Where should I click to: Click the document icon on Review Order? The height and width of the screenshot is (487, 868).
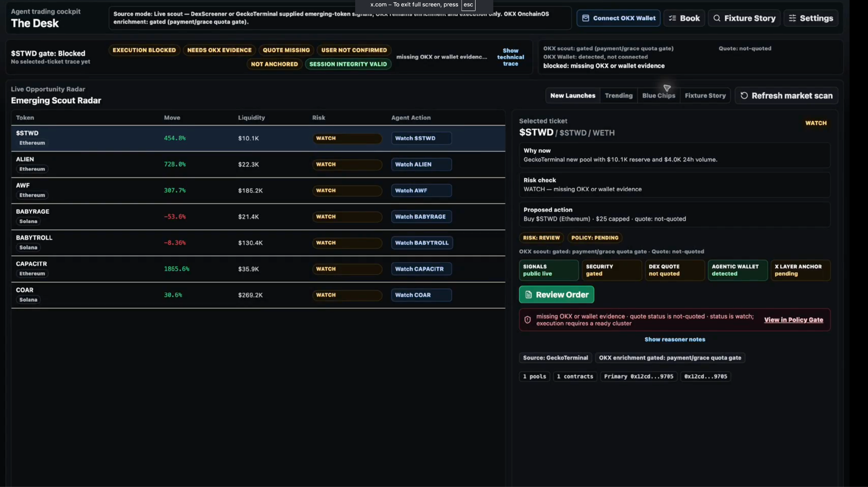529,294
